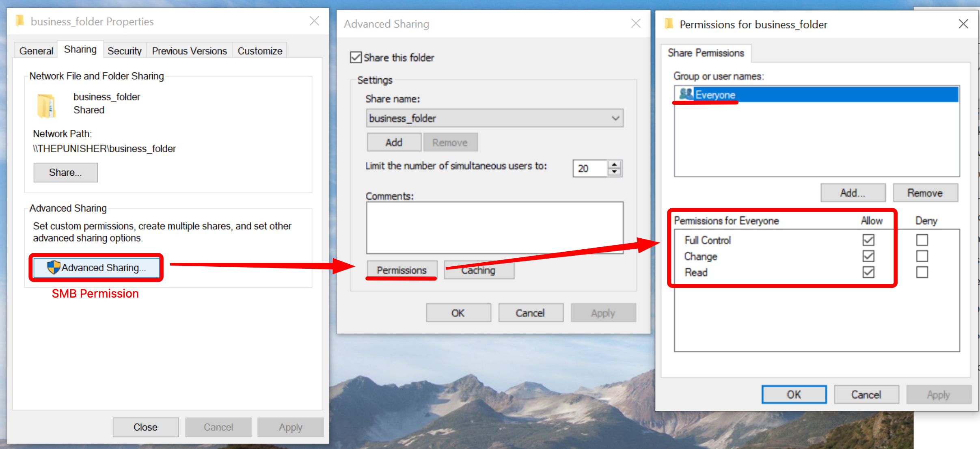Click the folder icon in Properties title bar
980x449 pixels.
[19, 21]
